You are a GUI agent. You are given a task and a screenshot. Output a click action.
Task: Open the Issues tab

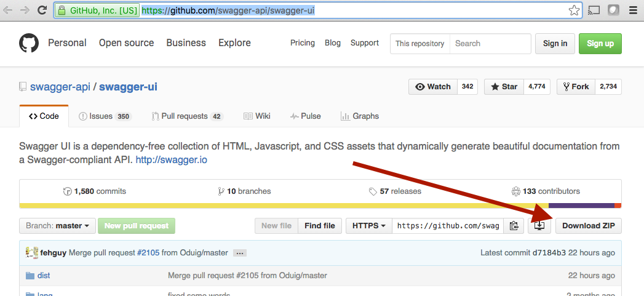105,116
